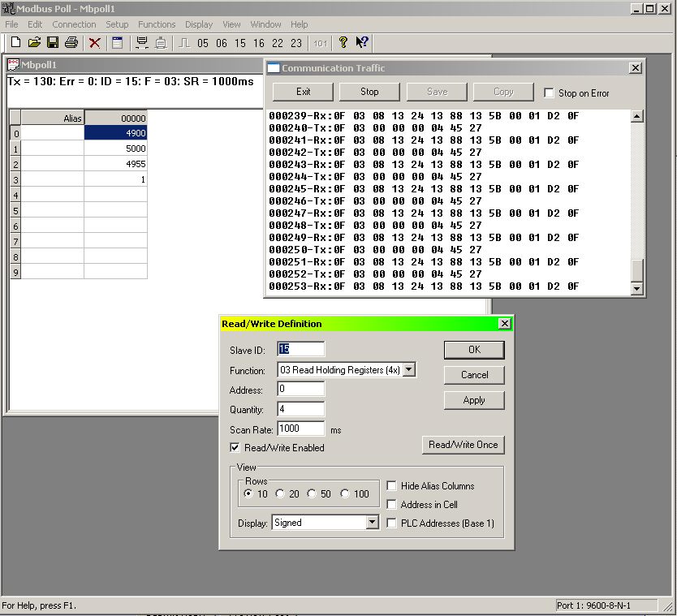Select the 20 rows radio button
Viewport: 677px width, 616px height.
(x=280, y=493)
